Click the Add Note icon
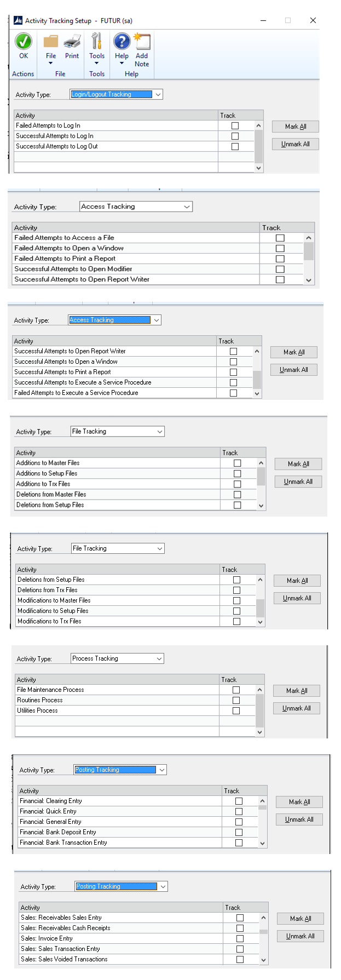 coord(142,41)
